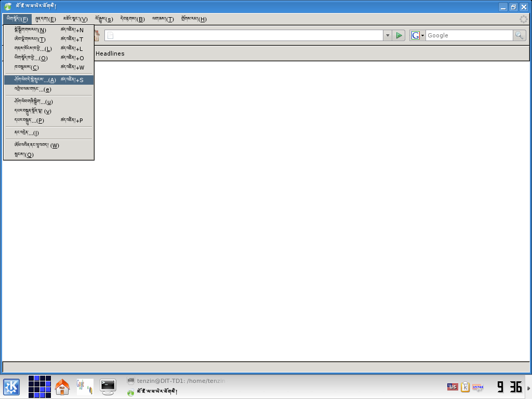Click the magnifier search button
This screenshot has height=399, width=532.
(519, 35)
